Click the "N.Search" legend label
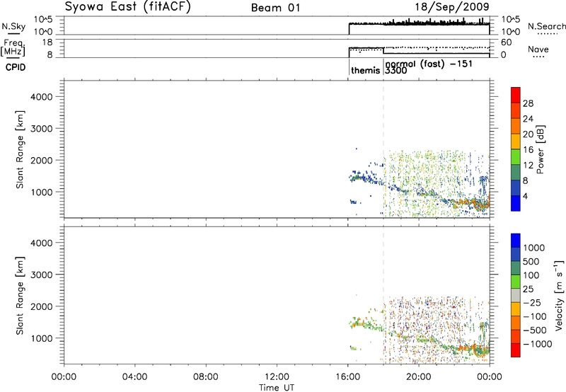The height and width of the screenshot is (392, 566). point(546,26)
